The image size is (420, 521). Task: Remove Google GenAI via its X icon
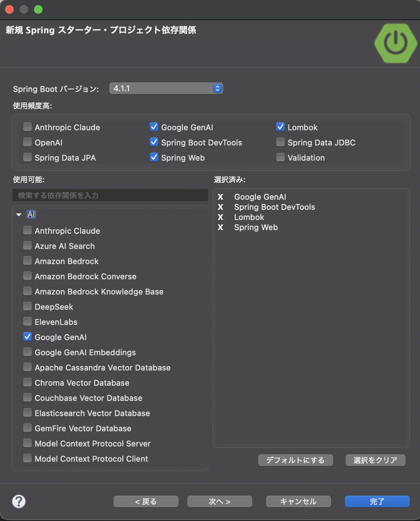(x=220, y=197)
